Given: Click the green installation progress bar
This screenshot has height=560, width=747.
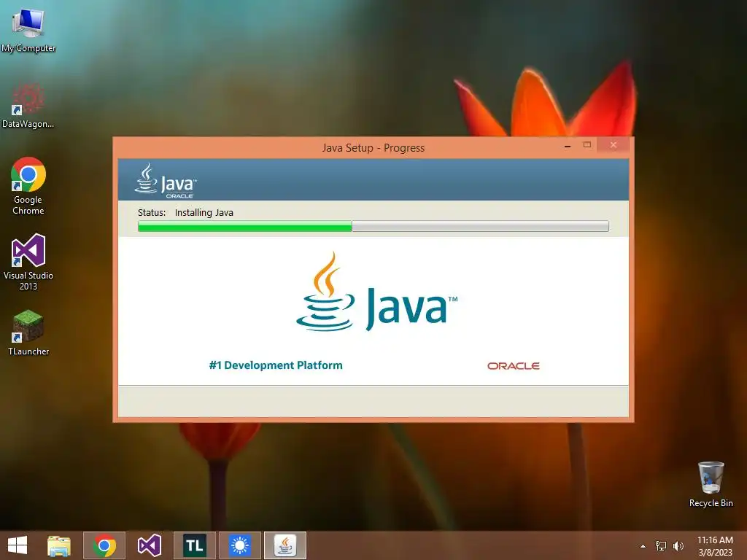Looking at the screenshot, I should 373,226.
